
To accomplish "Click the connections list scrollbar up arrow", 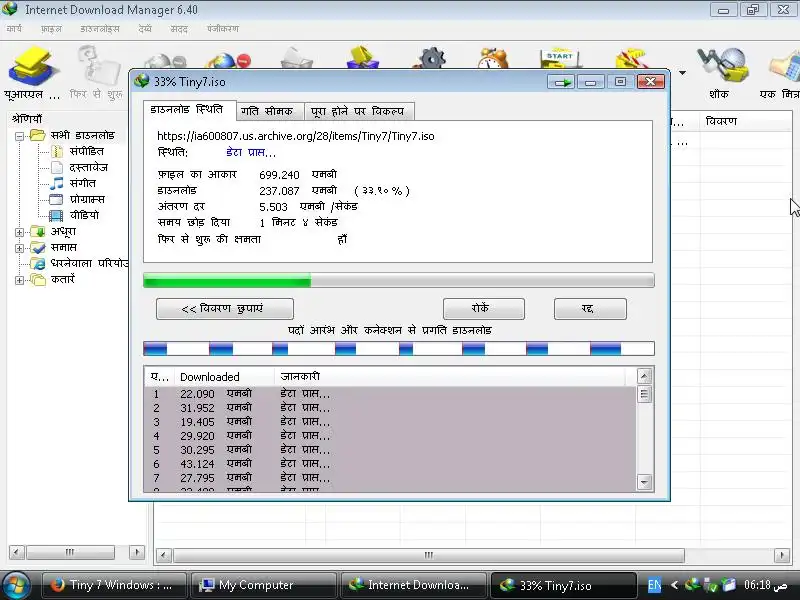I will 644,376.
